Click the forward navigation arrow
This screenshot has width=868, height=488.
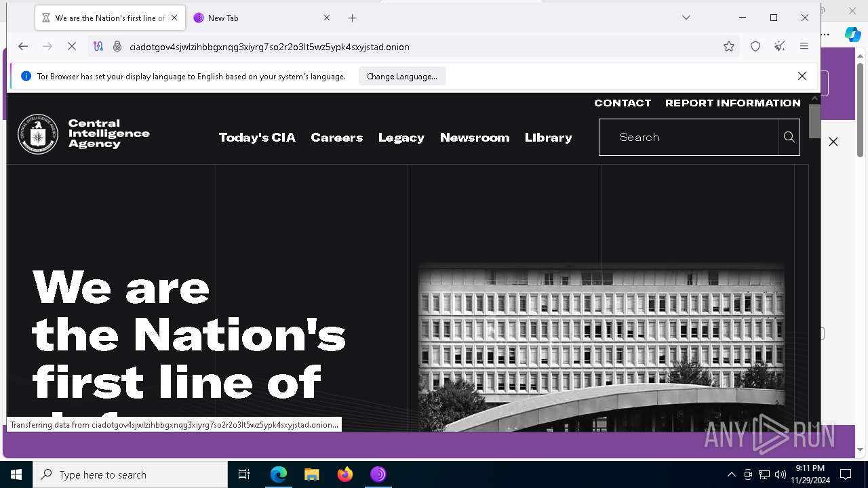coord(47,46)
